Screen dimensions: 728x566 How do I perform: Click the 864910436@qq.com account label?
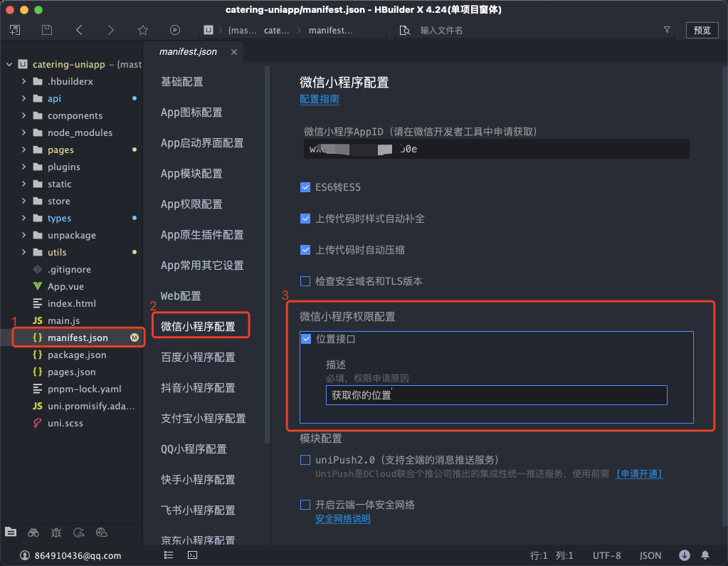(x=78, y=556)
